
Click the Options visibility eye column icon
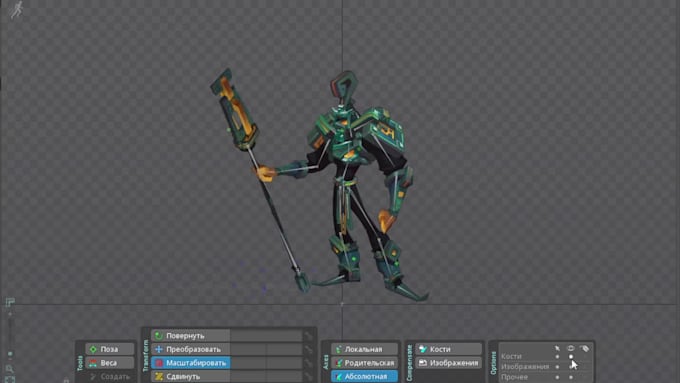pyautogui.click(x=571, y=348)
